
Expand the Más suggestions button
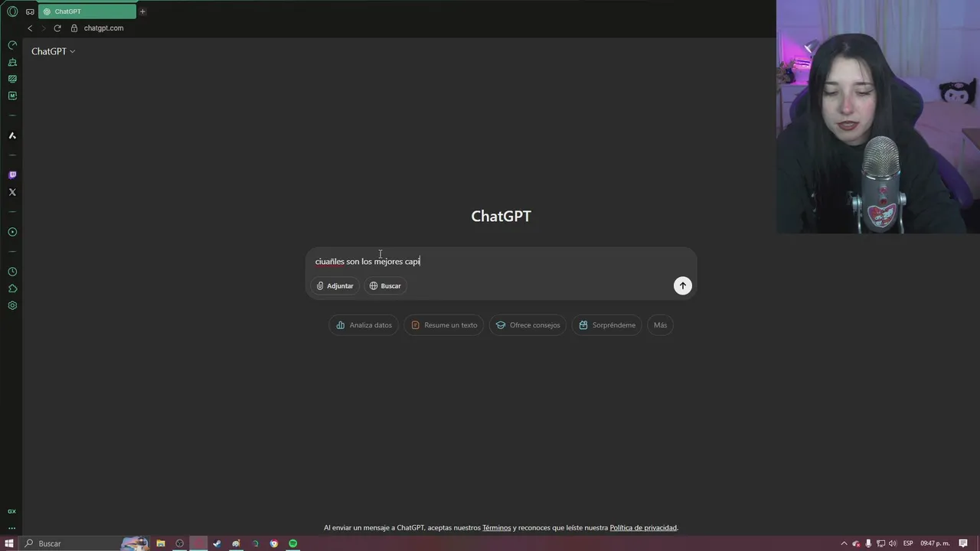point(660,325)
